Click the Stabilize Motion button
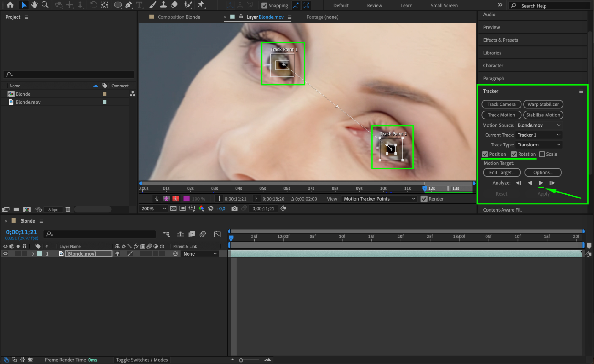Image resolution: width=594 pixels, height=364 pixels. [x=543, y=115]
